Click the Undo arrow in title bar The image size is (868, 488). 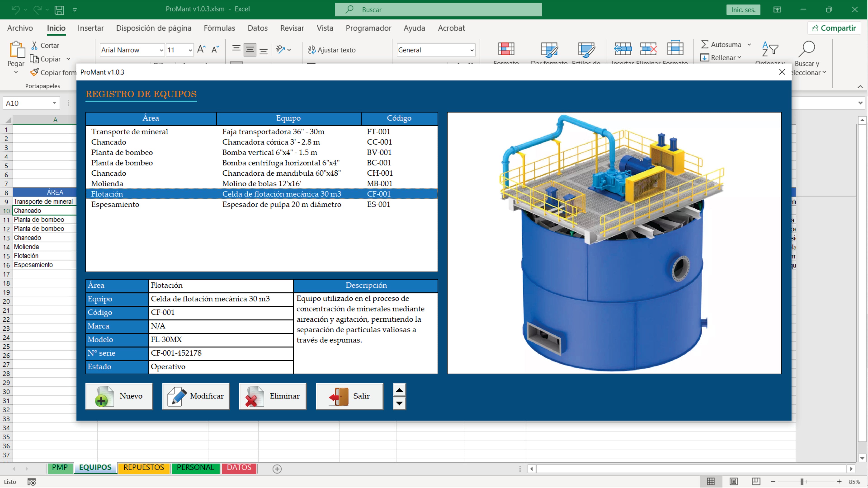tap(16, 9)
